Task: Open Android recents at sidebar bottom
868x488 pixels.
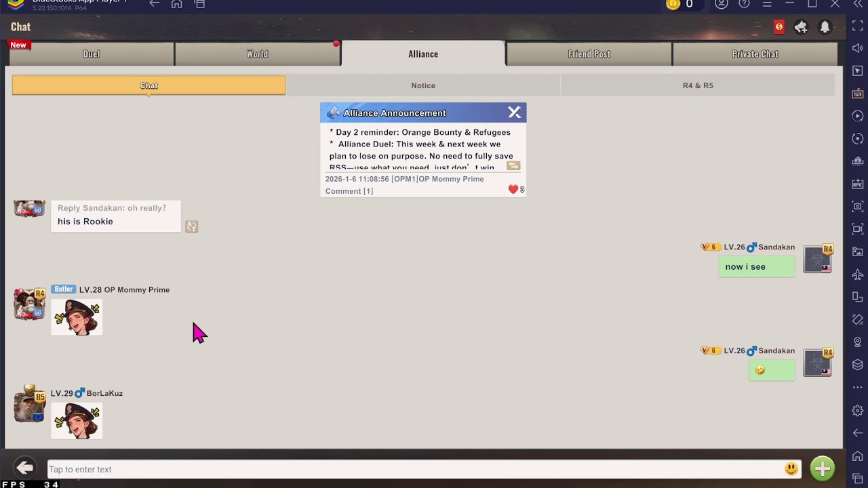Action: click(x=857, y=478)
